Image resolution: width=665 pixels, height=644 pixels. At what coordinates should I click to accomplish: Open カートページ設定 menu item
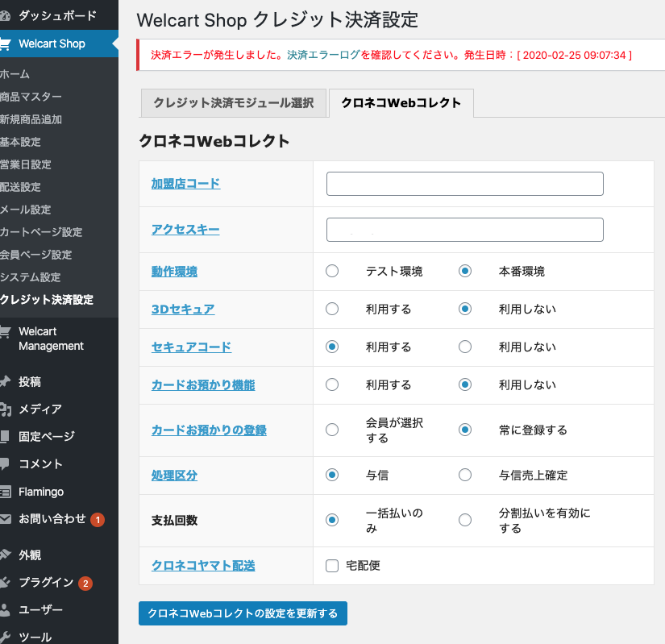click(41, 232)
